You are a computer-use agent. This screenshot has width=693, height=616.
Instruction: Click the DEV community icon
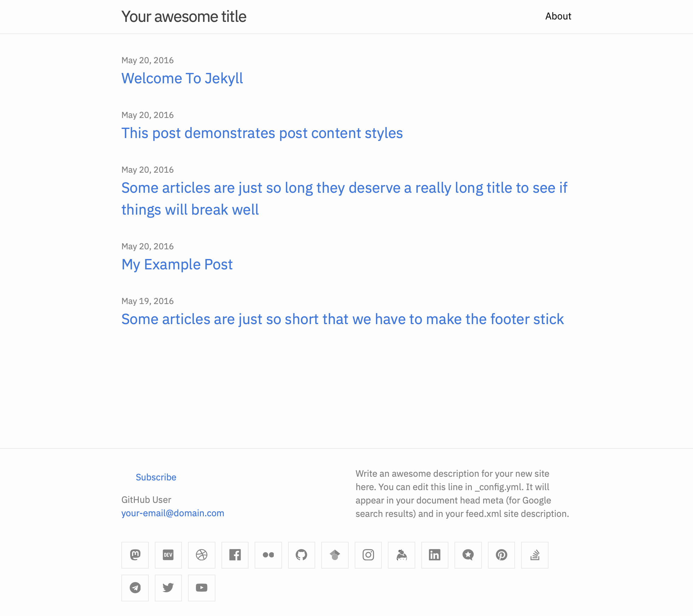(x=168, y=555)
